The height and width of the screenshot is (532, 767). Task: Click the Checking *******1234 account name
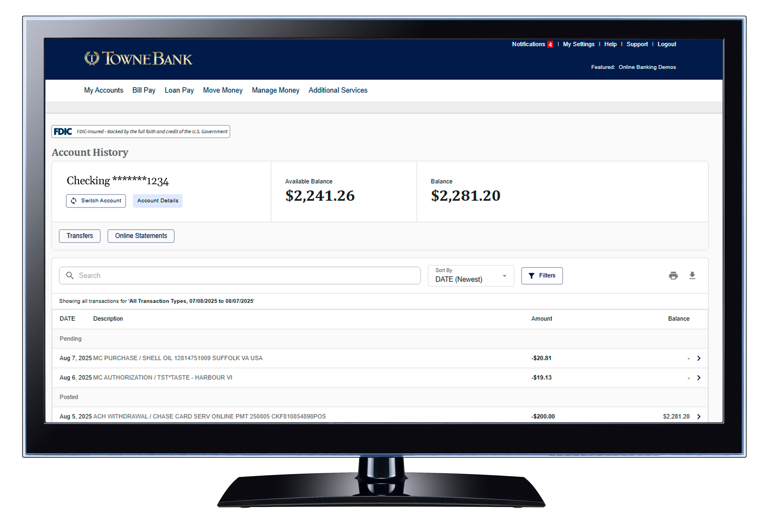click(x=118, y=181)
